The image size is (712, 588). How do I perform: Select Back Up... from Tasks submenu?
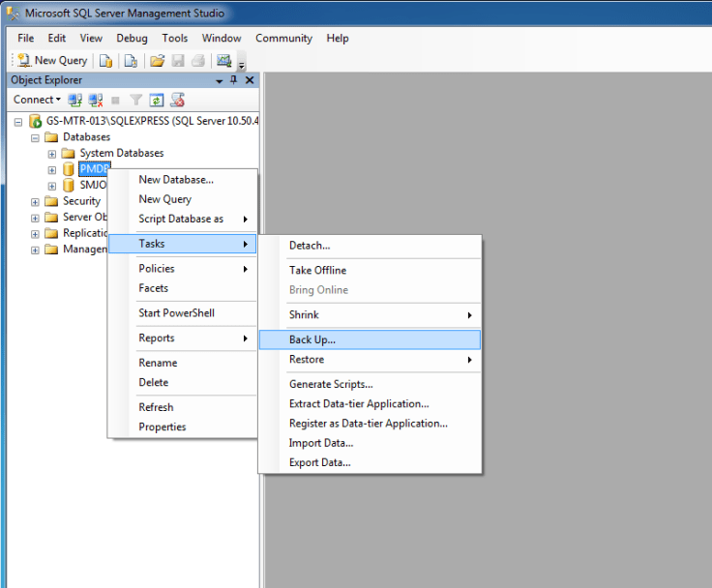coord(311,339)
